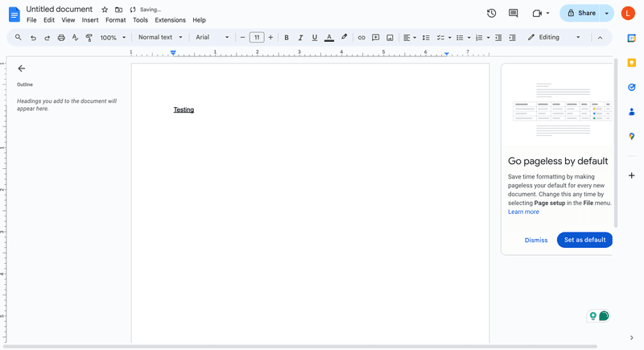Toggle underline formatting
Image resolution: width=644 pixels, height=350 pixels.
315,38
